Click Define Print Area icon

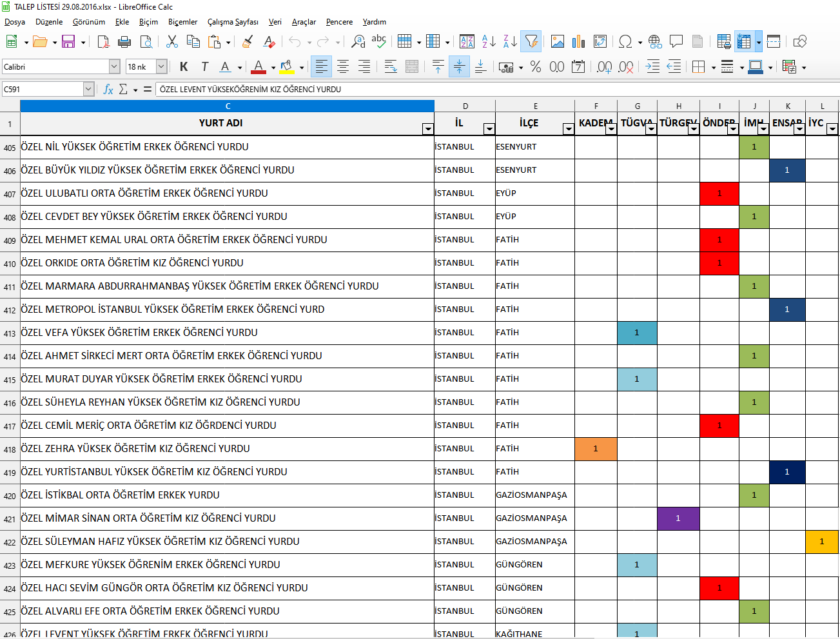pyautogui.click(x=724, y=42)
